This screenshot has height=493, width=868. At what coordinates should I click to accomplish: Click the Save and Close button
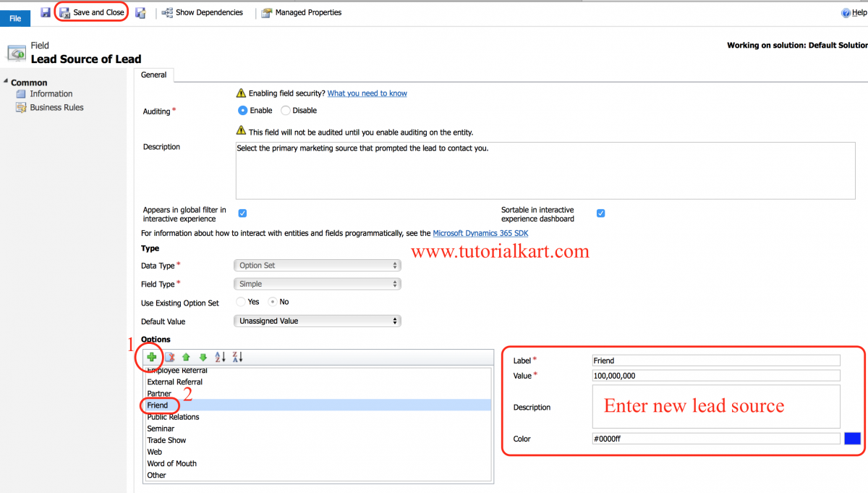[91, 12]
